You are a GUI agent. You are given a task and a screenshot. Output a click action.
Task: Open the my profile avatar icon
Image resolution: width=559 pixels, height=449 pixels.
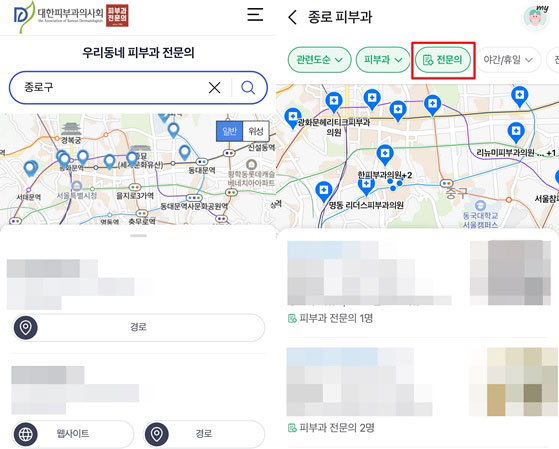point(536,17)
